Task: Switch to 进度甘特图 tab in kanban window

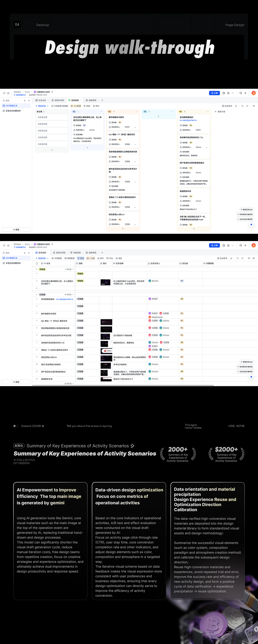Action: tap(58, 100)
